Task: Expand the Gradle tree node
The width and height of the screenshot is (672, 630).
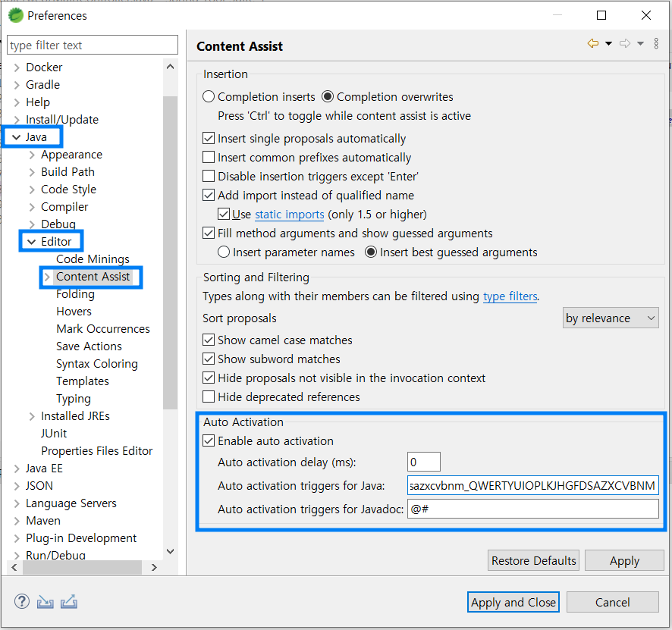Action: coord(17,85)
